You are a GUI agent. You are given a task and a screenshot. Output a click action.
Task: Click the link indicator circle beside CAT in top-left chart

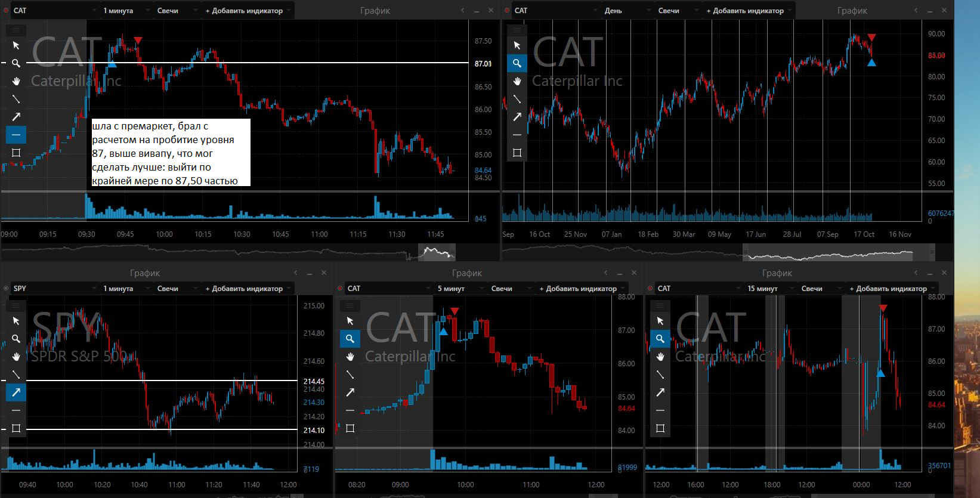(6, 11)
